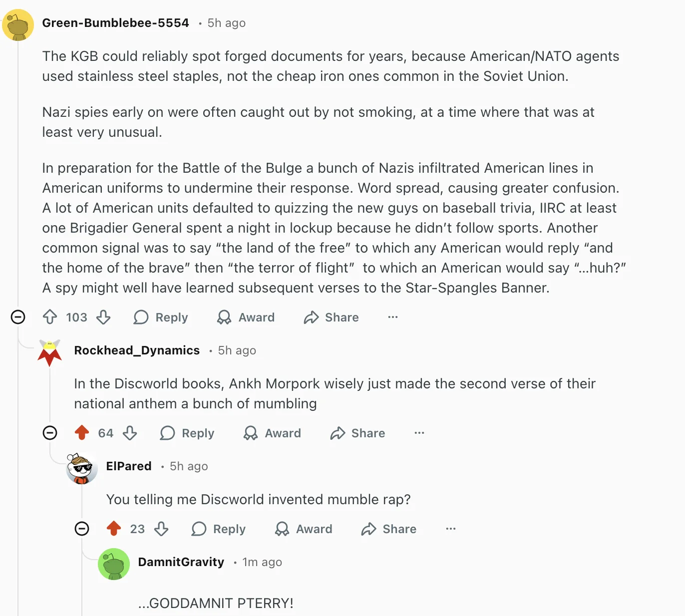
Task: Share Green-Bumblebee-5554's comment
Action: (x=331, y=317)
